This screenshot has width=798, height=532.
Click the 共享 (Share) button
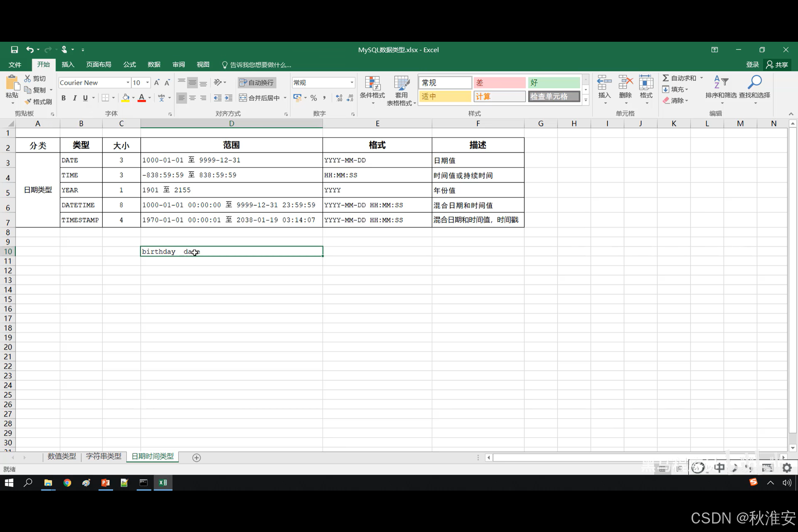[777, 65]
